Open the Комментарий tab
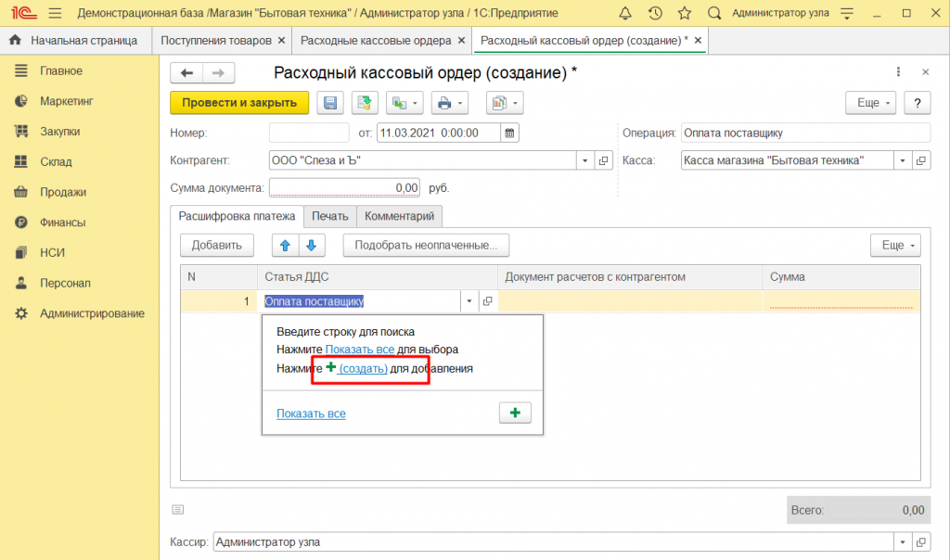Screen dimensions: 950x560 [399, 216]
